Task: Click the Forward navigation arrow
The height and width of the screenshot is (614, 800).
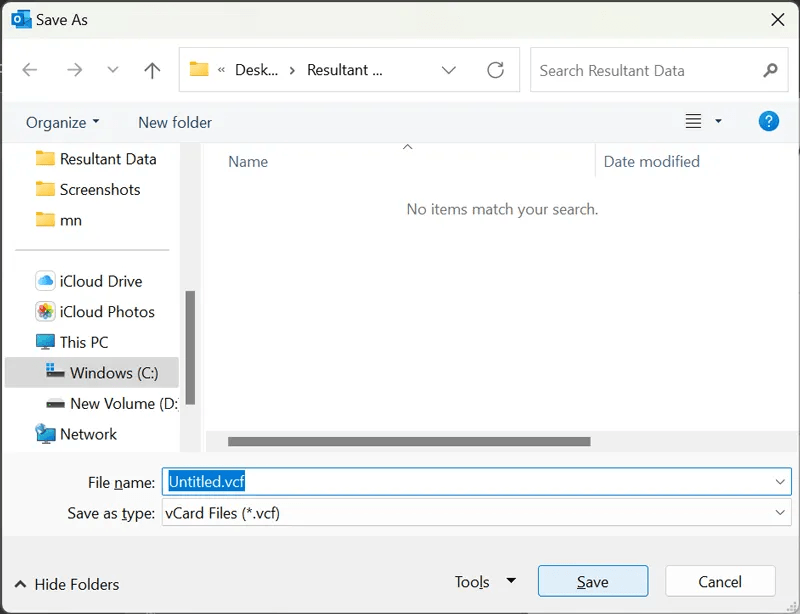Action: pyautogui.click(x=74, y=70)
